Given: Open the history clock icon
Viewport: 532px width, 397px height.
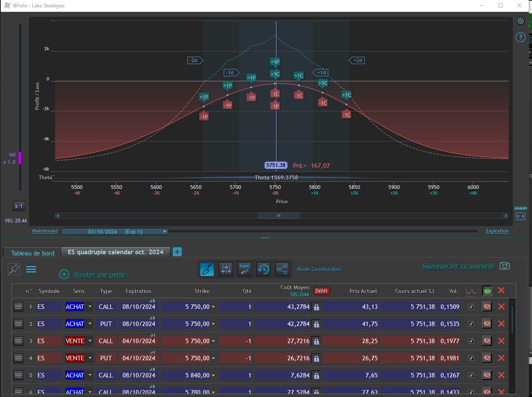Looking at the screenshot, I should pyautogui.click(x=263, y=269).
